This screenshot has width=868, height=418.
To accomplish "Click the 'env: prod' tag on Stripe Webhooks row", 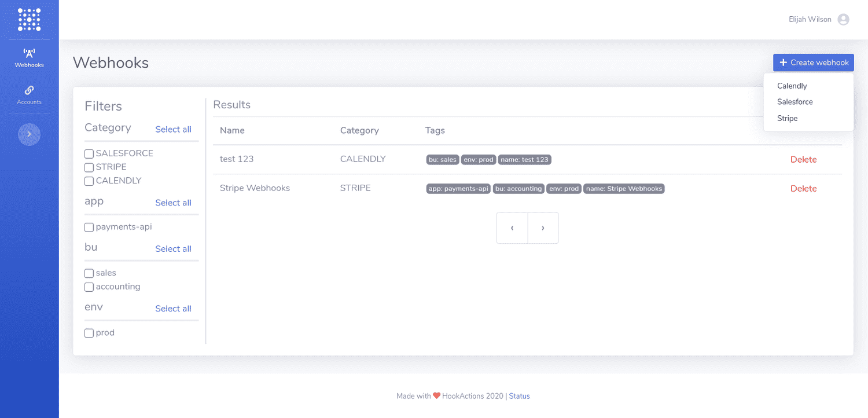I will [564, 189].
